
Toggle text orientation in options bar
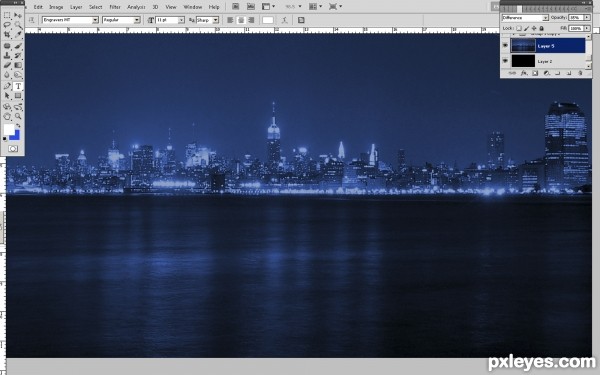[32, 20]
